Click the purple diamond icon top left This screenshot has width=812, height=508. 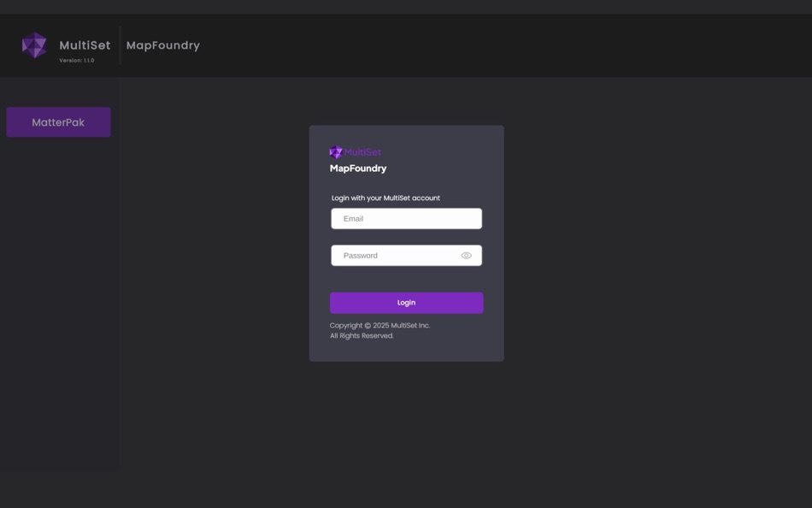[34, 44]
